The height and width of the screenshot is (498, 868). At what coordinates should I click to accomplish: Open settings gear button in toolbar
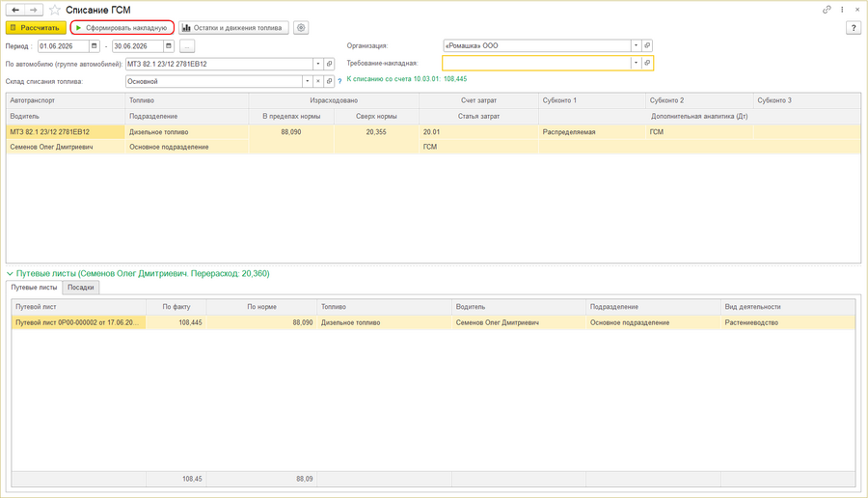(x=301, y=28)
